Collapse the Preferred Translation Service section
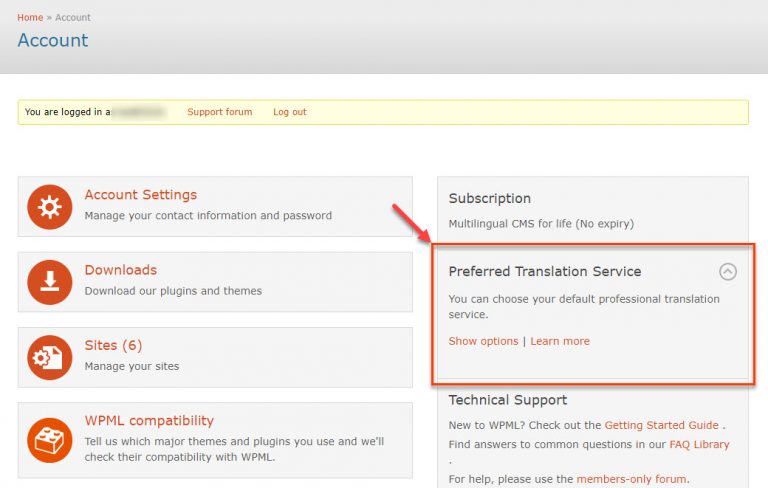Image resolution: width=768 pixels, height=488 pixels. (x=728, y=271)
